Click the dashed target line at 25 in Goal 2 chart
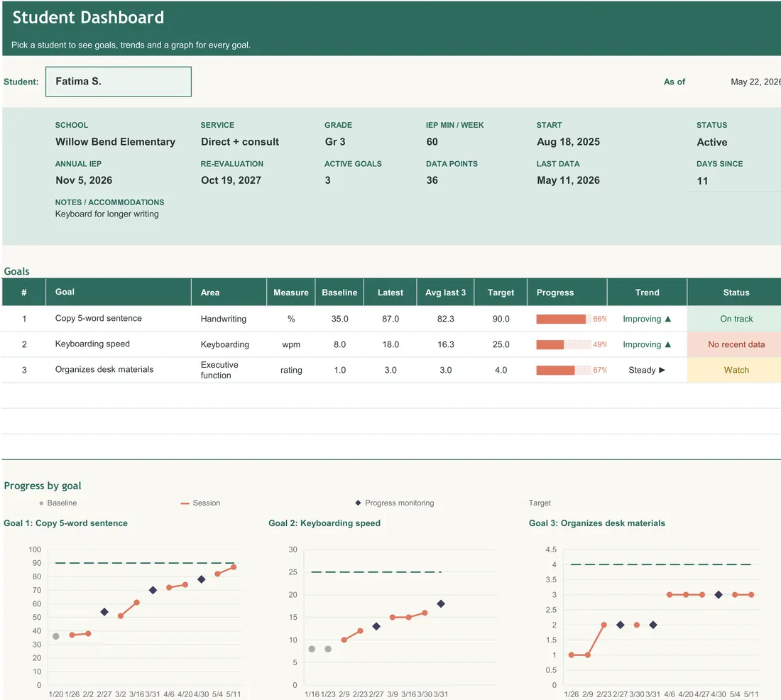The image size is (781, 700). (376, 572)
